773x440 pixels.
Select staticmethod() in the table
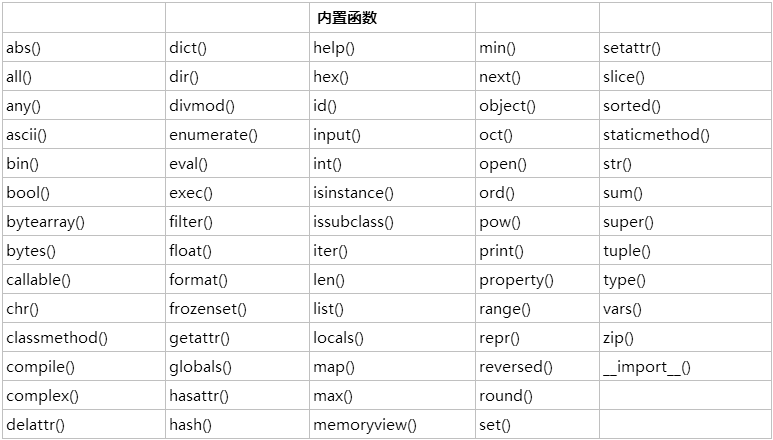pyautogui.click(x=656, y=135)
